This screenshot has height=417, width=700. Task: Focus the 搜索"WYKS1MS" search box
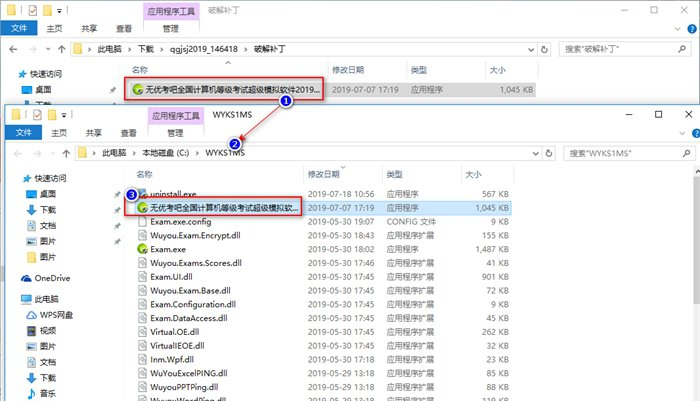629,153
